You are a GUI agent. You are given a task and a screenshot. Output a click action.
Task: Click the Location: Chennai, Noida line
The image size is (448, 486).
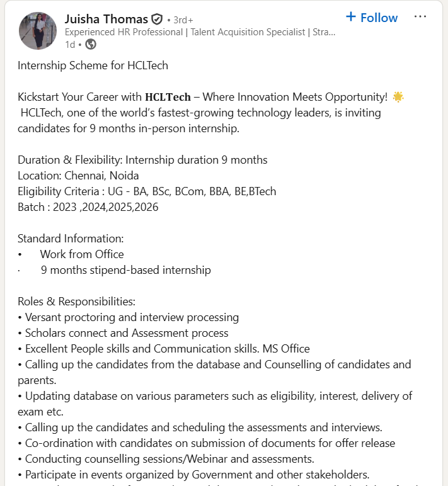78,176
